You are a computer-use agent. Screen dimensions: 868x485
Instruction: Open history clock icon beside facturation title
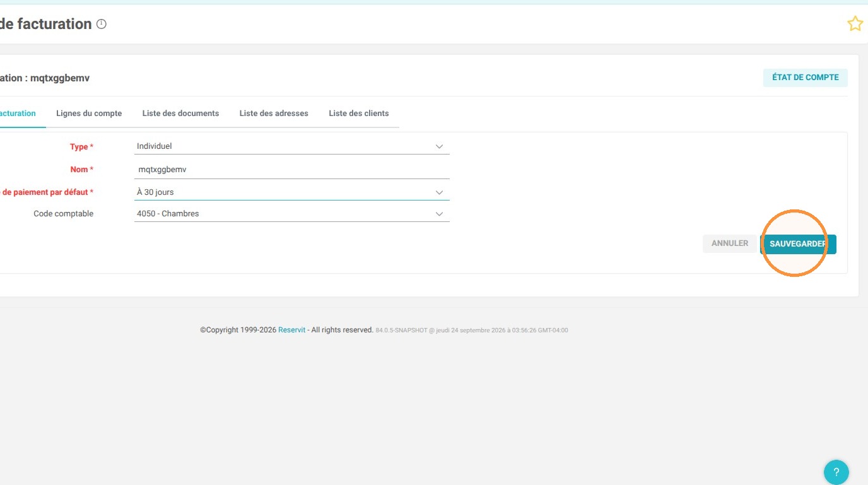tap(102, 24)
